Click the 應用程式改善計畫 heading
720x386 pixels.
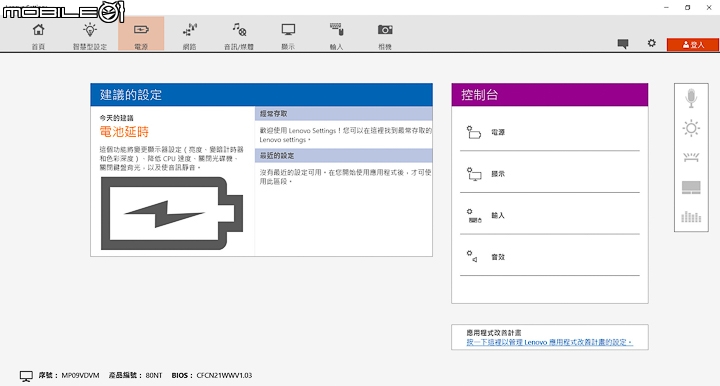[494, 333]
